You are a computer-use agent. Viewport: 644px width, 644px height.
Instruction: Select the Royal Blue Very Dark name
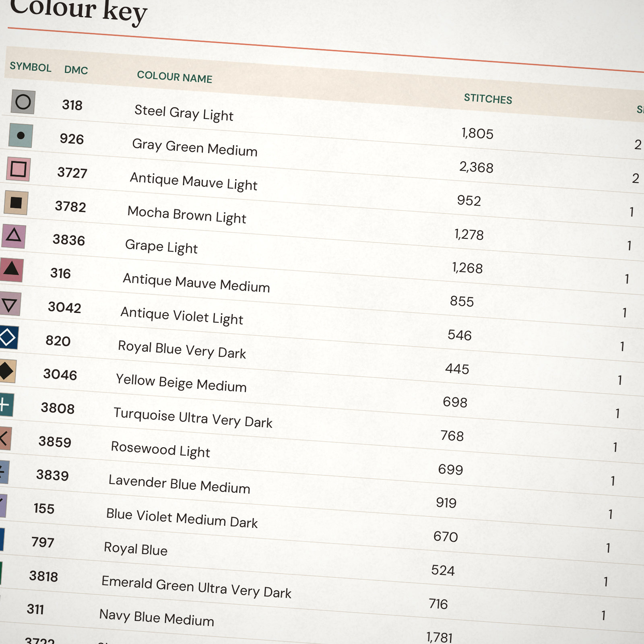pyautogui.click(x=182, y=349)
